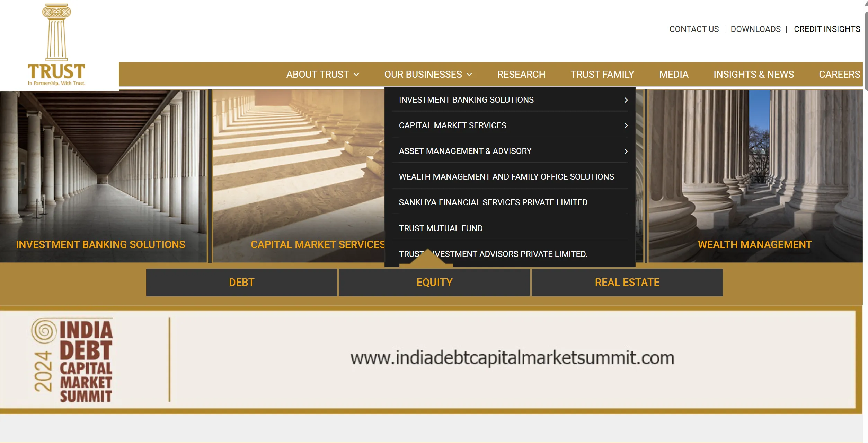Collapse the Our Businesses dropdown chevron

click(x=469, y=75)
